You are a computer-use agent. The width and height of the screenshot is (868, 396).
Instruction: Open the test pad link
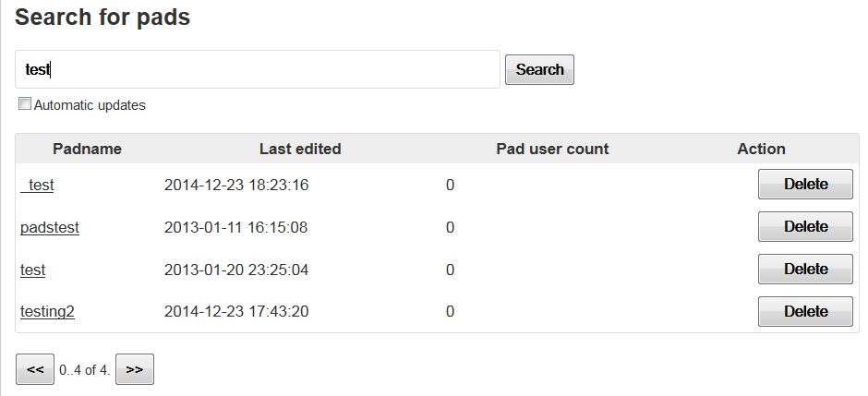pyautogui.click(x=32, y=270)
